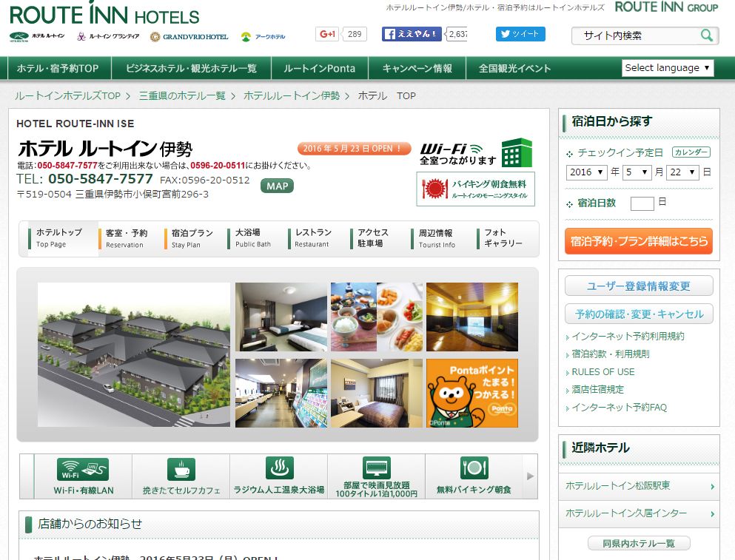Click the ユーザー登録情報変更 button
735x560 pixels.
tap(639, 286)
